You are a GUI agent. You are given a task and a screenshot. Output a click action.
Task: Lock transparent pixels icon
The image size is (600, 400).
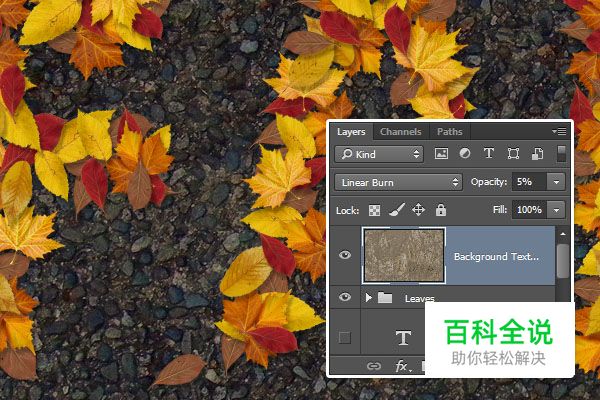tap(374, 210)
